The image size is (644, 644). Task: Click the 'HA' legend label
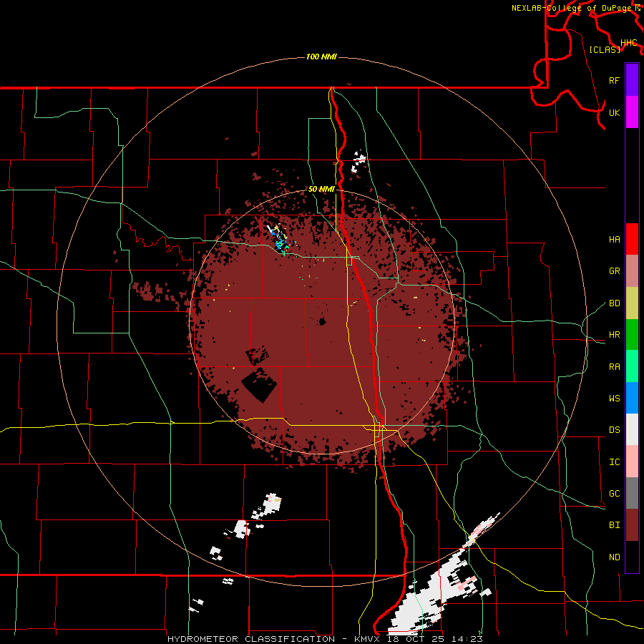pos(614,240)
